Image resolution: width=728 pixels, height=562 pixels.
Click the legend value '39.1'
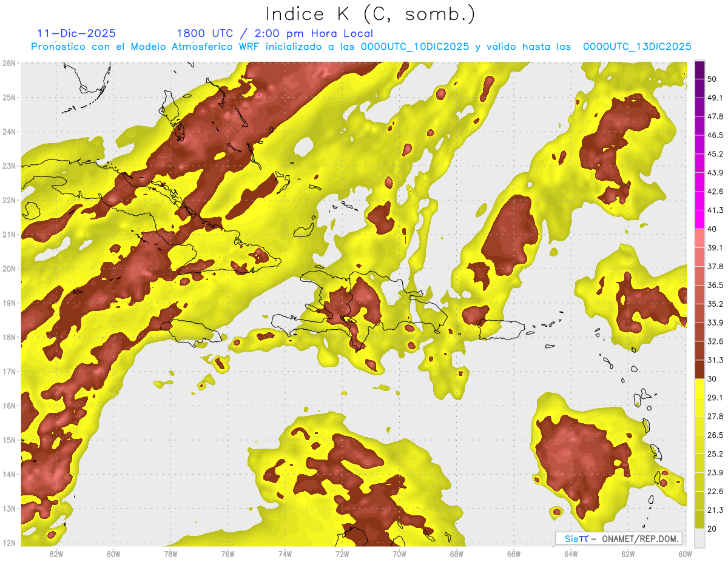click(715, 248)
